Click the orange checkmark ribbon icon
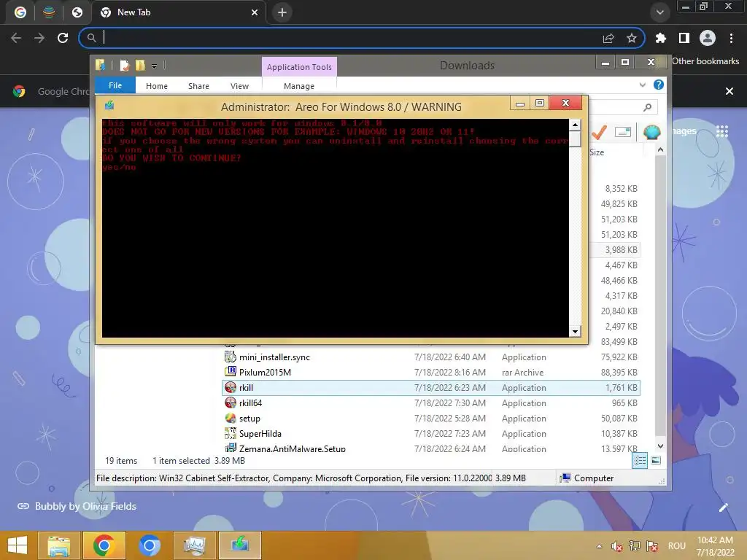The width and height of the screenshot is (747, 560). [x=599, y=132]
